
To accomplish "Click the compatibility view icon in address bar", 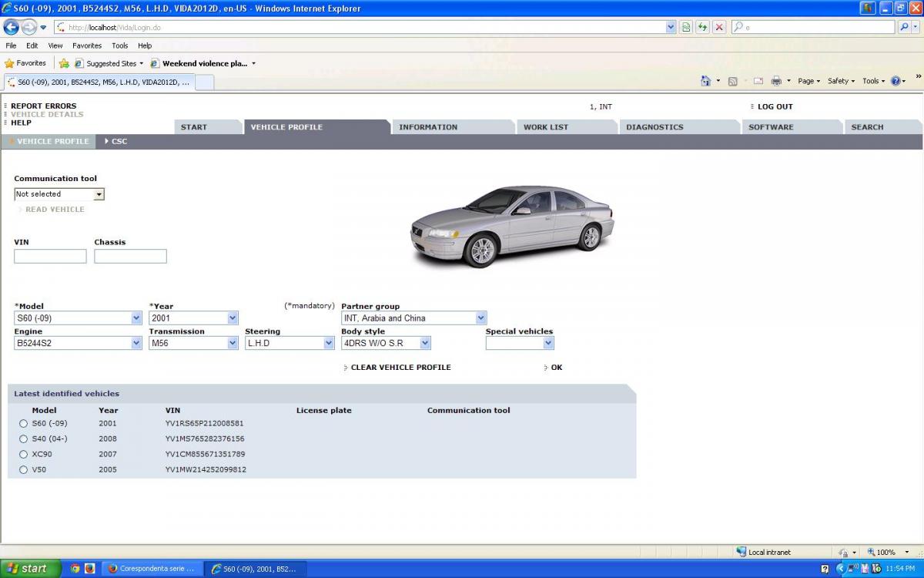I will 685,27.
